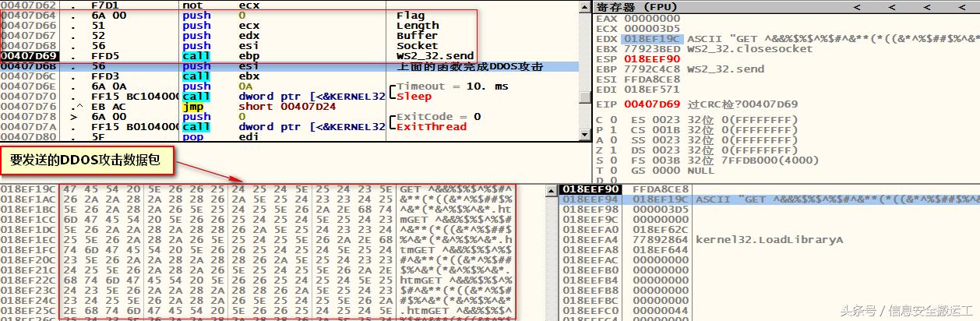Select the EIP register value 00407D69
The image size is (980, 321).
coord(651,104)
